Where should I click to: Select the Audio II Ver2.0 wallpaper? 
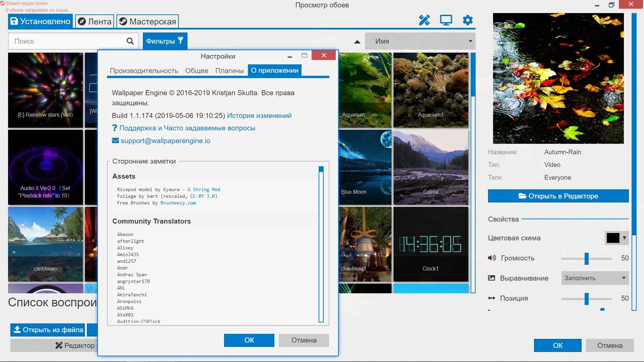point(45,167)
